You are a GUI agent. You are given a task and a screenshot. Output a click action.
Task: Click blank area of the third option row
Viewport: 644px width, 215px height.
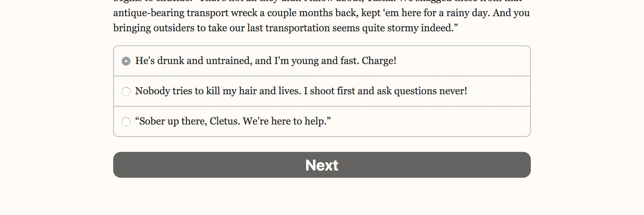coord(429,121)
